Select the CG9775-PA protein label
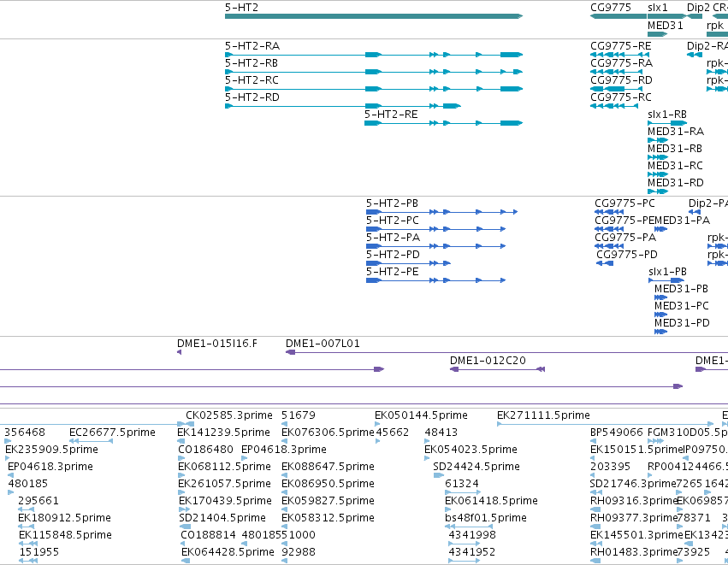 (625, 238)
